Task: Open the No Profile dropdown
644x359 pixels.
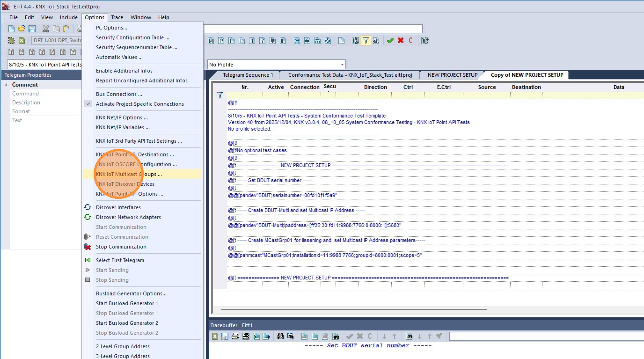Action: tap(277, 65)
